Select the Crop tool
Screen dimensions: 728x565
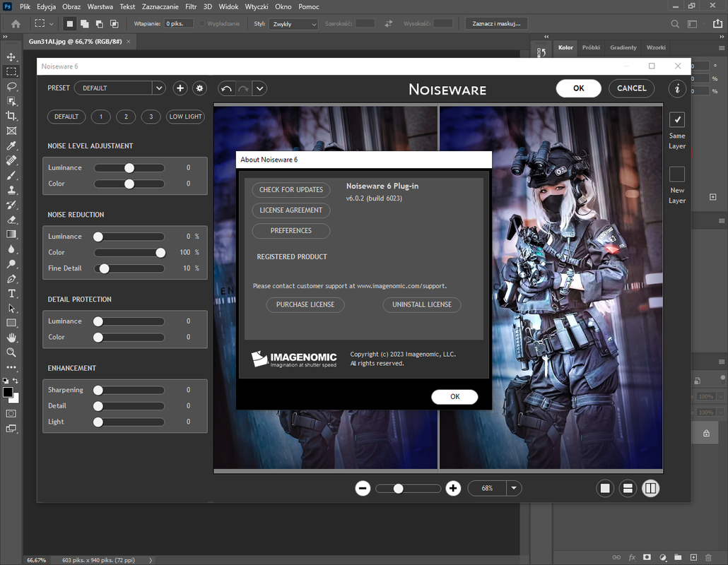[11, 116]
